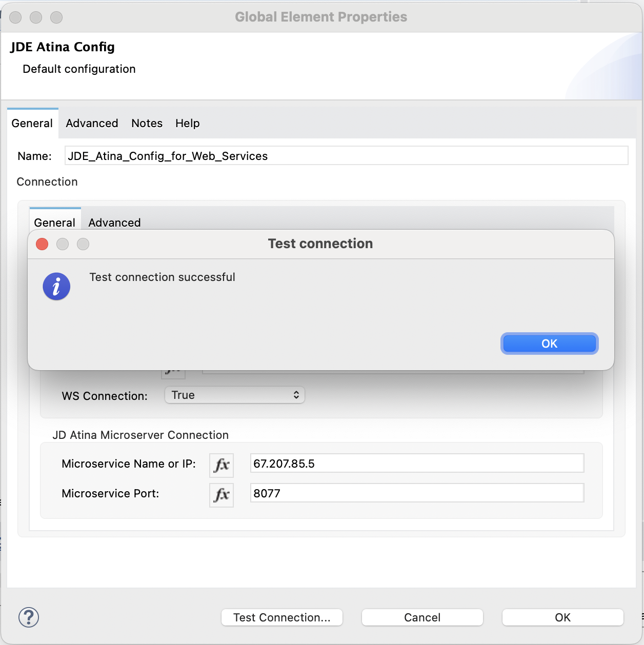Open the Notes tab
The image size is (644, 645).
147,124
